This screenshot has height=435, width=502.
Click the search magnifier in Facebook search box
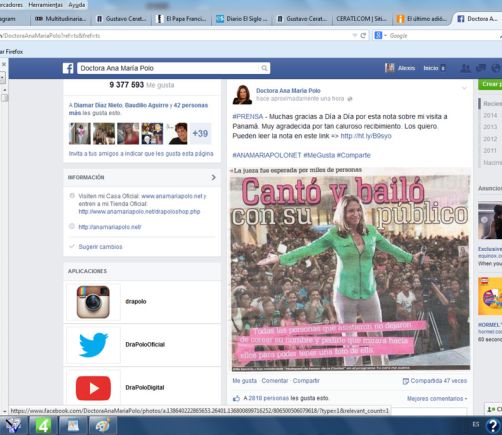(x=264, y=68)
